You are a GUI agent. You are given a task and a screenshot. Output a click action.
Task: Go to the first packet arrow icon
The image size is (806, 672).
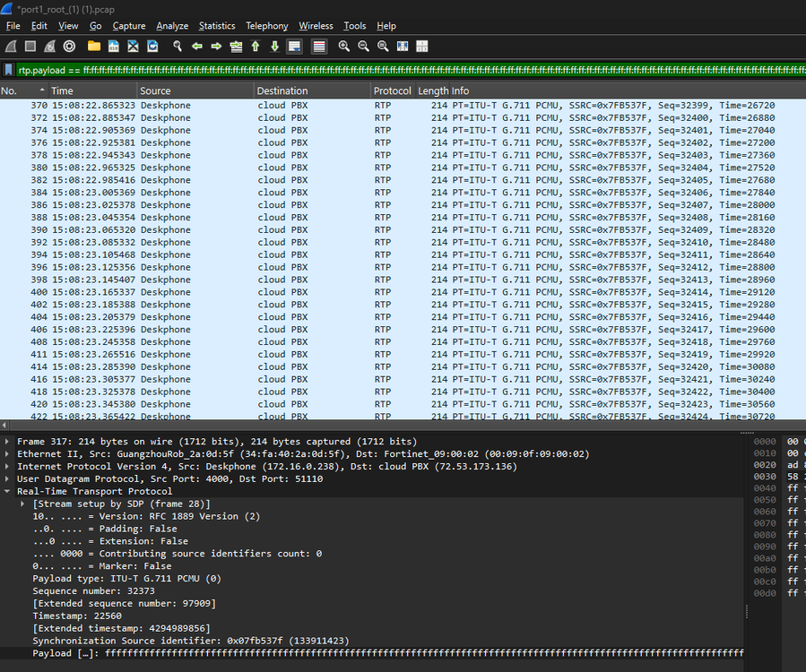pos(256,46)
